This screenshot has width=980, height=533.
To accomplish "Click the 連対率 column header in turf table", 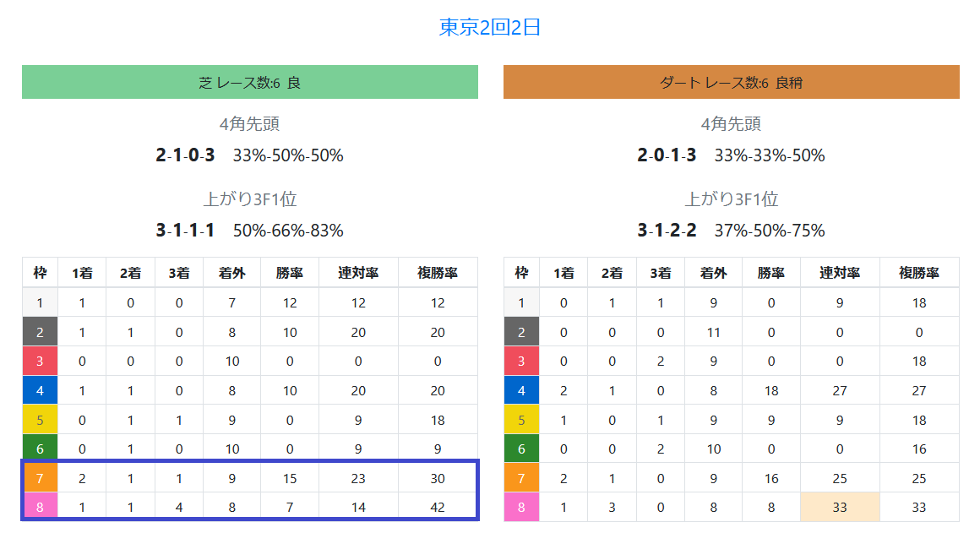I will (x=358, y=273).
